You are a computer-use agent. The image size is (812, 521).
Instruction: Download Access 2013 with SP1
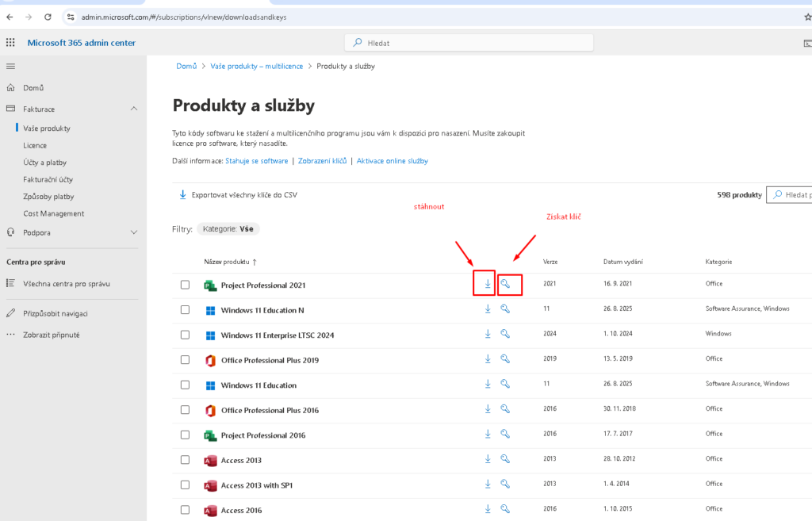[x=488, y=484]
